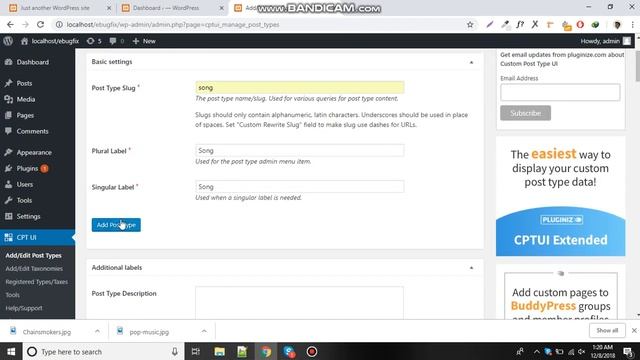Collapse the Additional labels panel
Screen dimensions: 640x360
471,268
